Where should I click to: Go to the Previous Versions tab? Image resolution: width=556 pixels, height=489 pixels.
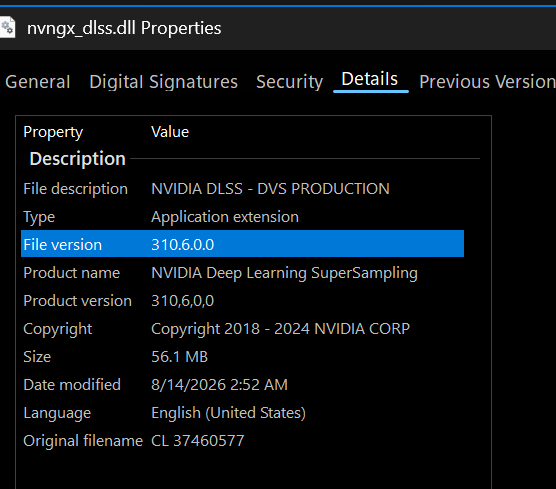pyautogui.click(x=487, y=82)
